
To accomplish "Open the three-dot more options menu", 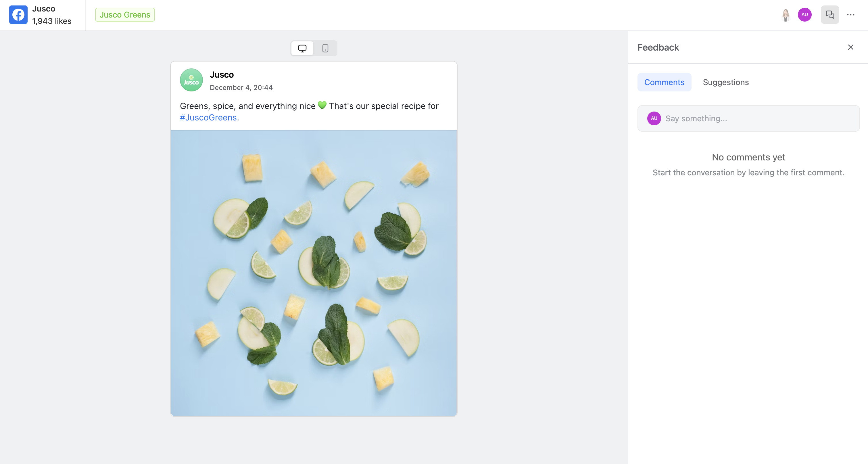I will pos(850,14).
